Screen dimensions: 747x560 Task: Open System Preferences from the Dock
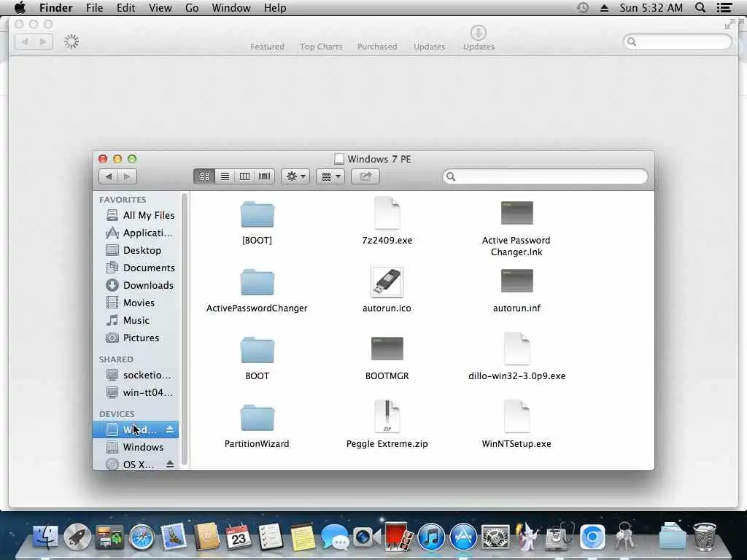[495, 537]
